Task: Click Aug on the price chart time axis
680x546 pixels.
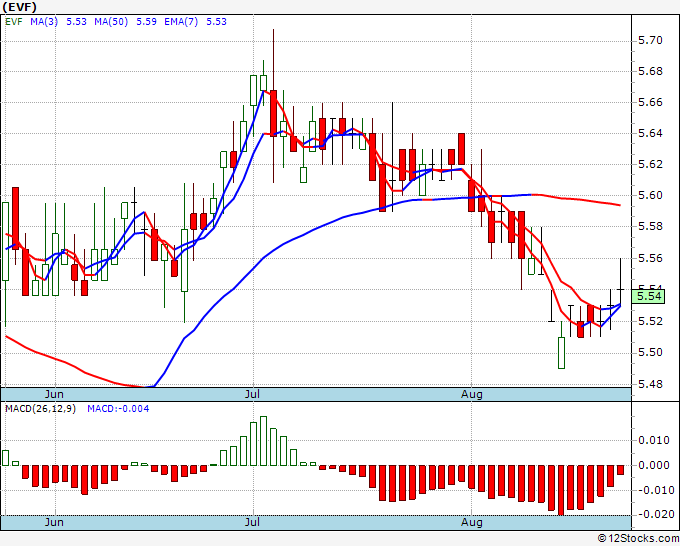Action: click(472, 395)
